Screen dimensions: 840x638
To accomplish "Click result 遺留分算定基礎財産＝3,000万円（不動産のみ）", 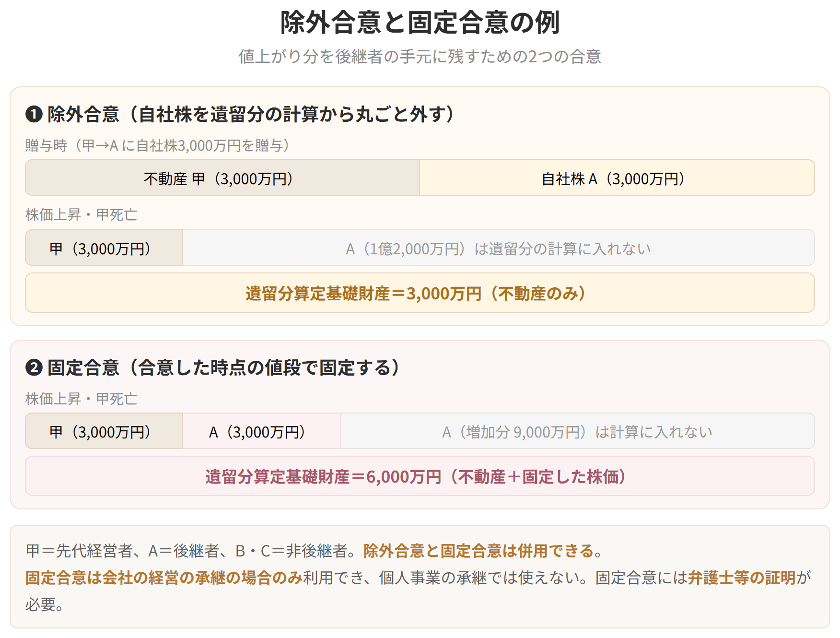I will click(x=420, y=293).
